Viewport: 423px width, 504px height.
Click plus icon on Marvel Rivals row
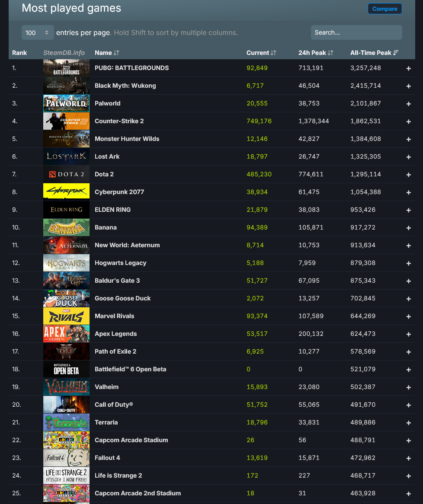pyautogui.click(x=409, y=316)
